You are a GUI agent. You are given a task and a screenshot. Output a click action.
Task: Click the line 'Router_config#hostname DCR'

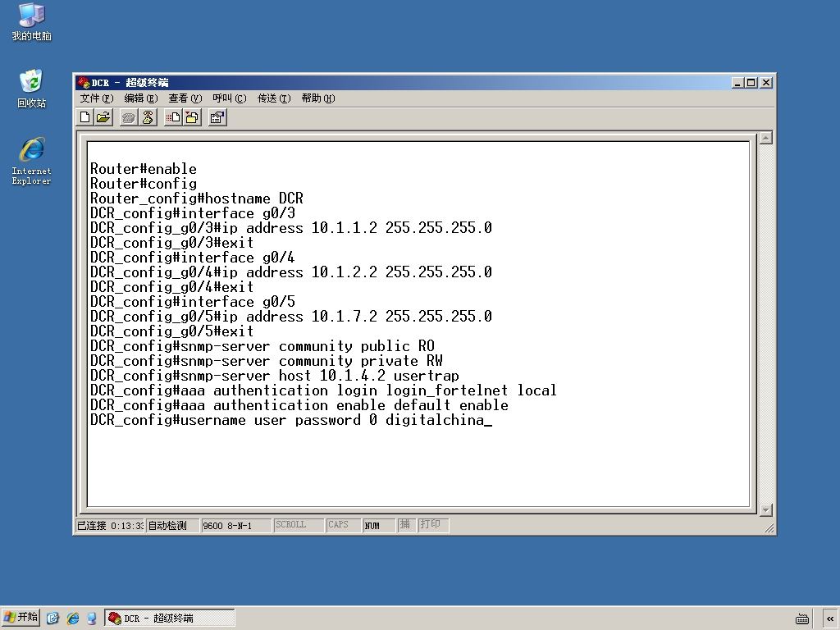197,199
